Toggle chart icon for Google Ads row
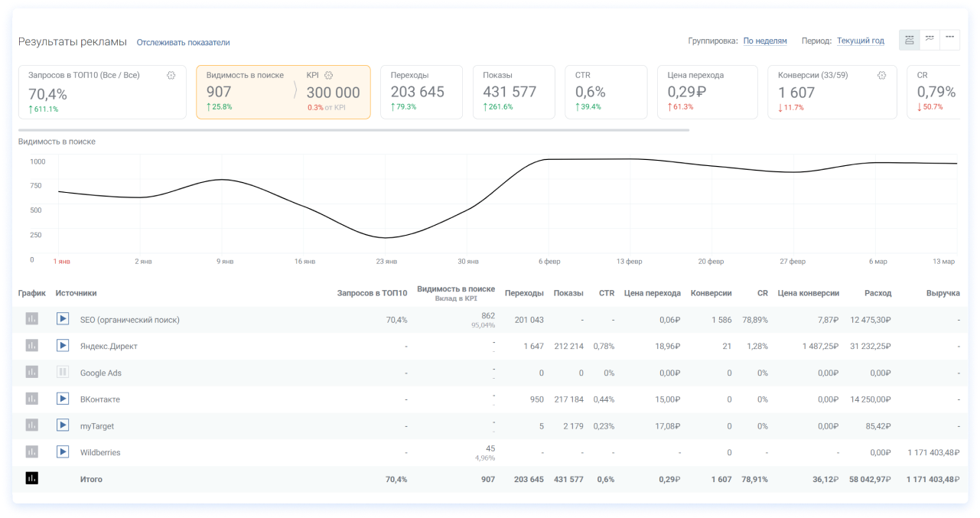This screenshot has width=980, height=518. [x=31, y=372]
